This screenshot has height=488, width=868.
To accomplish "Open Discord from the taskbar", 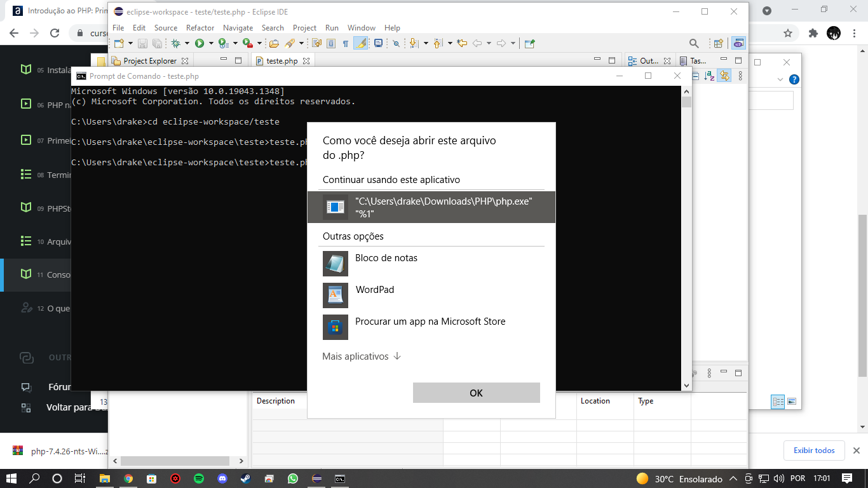I will pos(222,478).
